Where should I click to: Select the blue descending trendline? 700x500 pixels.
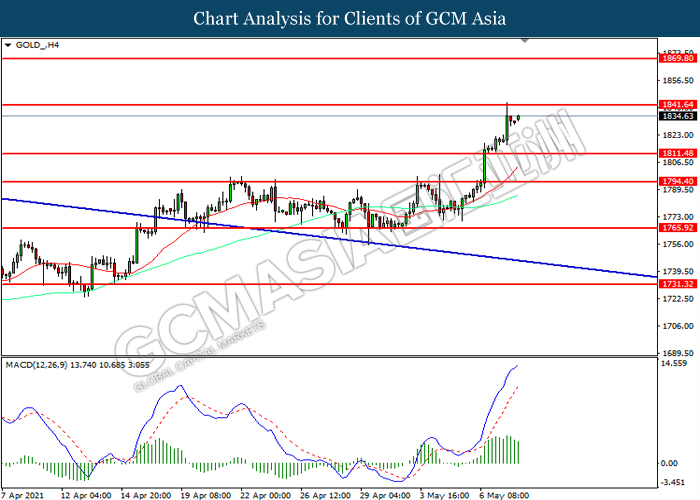pyautogui.click(x=329, y=238)
